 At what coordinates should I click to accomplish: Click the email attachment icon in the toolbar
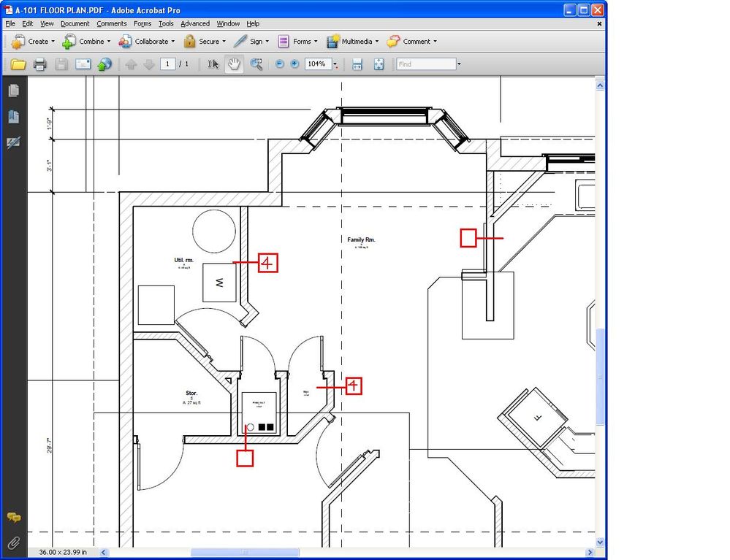tap(83, 64)
